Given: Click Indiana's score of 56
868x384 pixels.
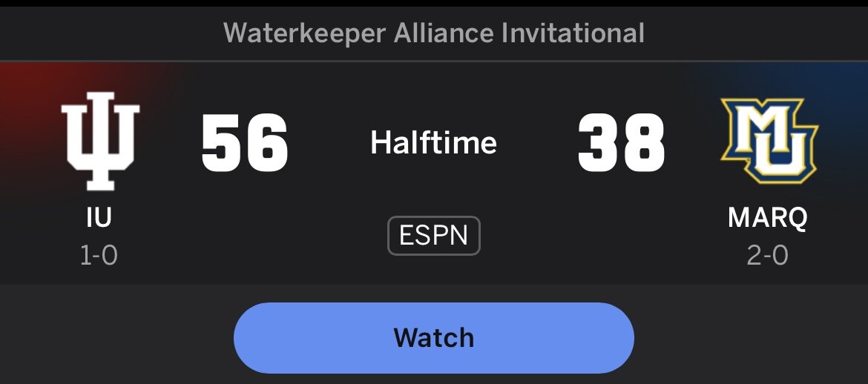Looking at the screenshot, I should coord(245,142).
